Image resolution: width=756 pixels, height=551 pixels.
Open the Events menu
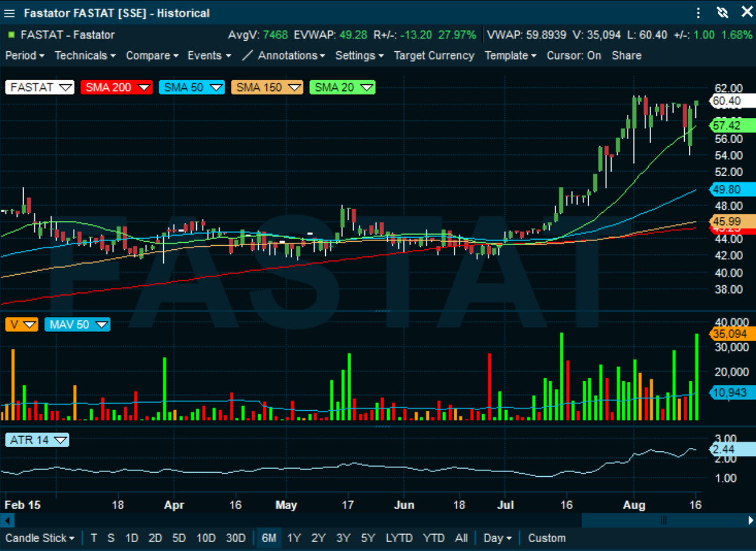[x=209, y=55]
